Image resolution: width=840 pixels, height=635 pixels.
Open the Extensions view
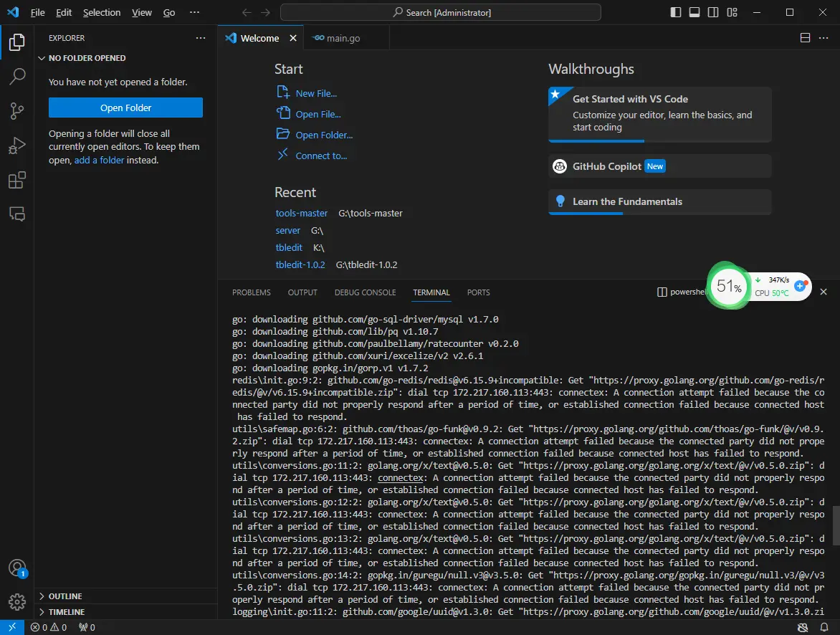(16, 180)
